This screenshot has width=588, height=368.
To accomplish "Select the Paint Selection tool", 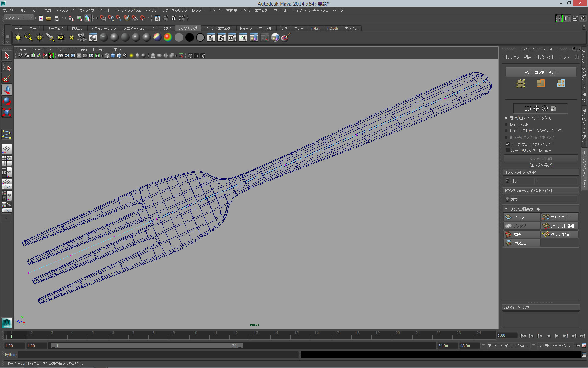I will point(7,79).
